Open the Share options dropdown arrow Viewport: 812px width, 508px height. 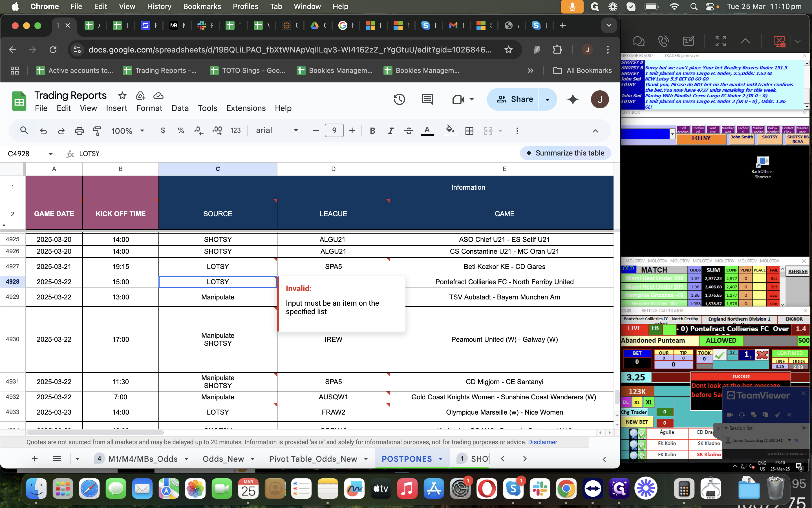click(x=548, y=99)
